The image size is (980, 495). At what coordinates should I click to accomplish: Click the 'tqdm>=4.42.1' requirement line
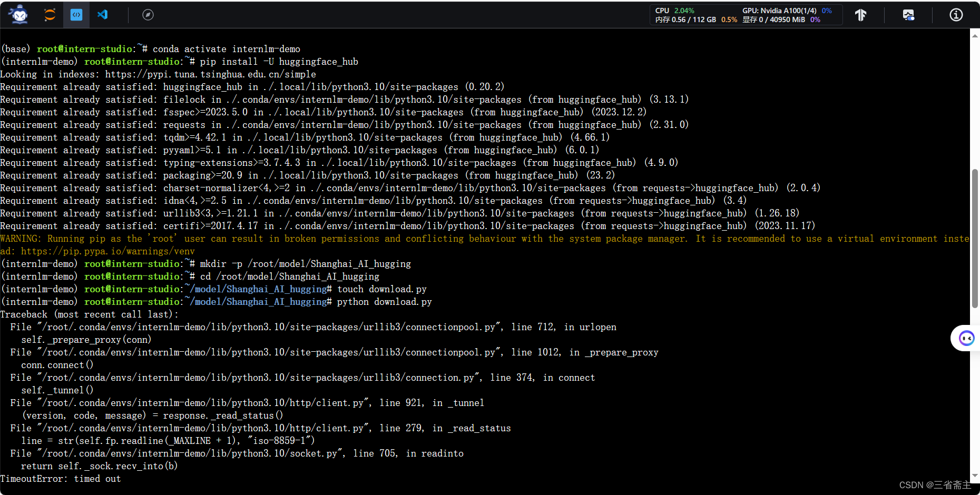305,137
